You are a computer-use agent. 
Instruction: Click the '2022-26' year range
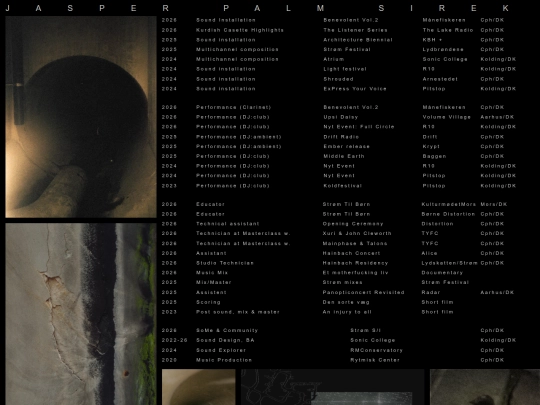(175, 340)
